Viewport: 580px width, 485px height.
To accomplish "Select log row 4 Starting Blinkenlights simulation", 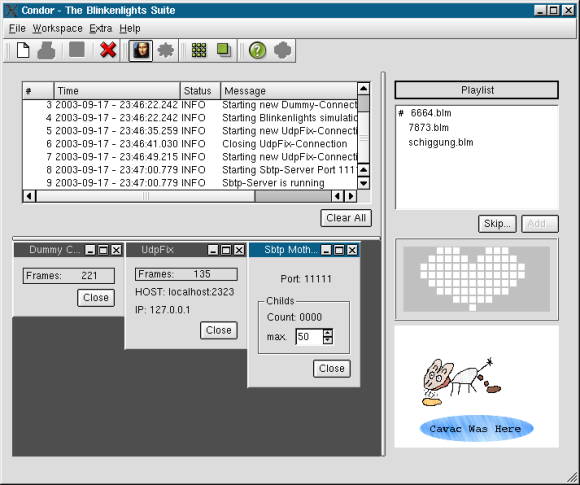I will 190,118.
